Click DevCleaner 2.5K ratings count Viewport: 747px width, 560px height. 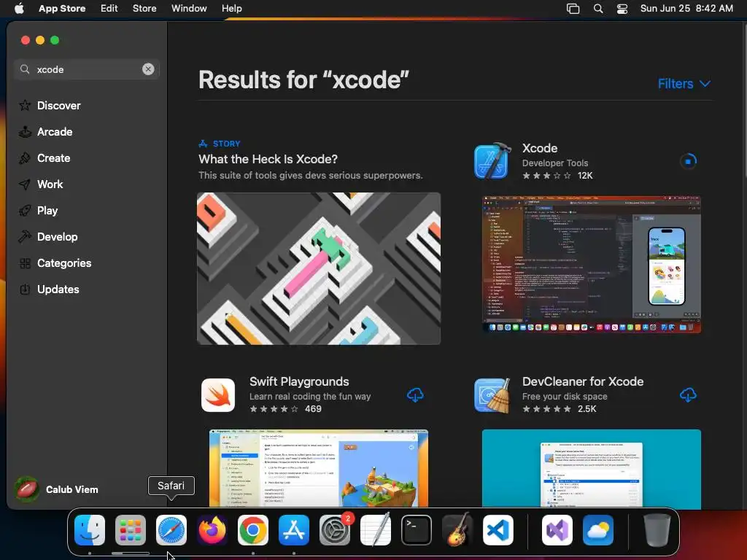pyautogui.click(x=587, y=409)
